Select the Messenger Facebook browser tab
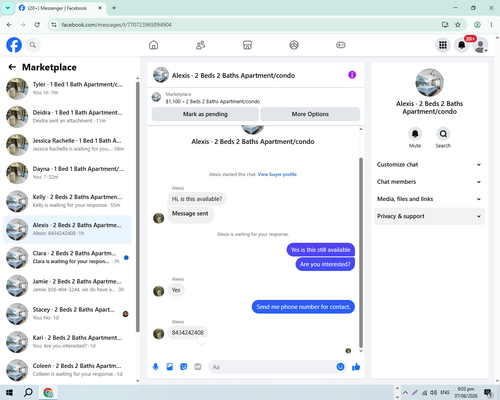500x400 pixels. (x=61, y=8)
